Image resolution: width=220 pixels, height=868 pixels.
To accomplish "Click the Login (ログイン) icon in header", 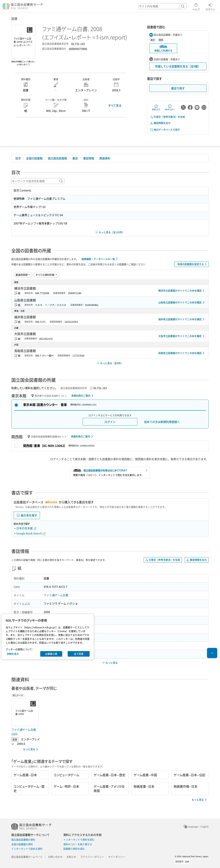I will tap(210, 6).
